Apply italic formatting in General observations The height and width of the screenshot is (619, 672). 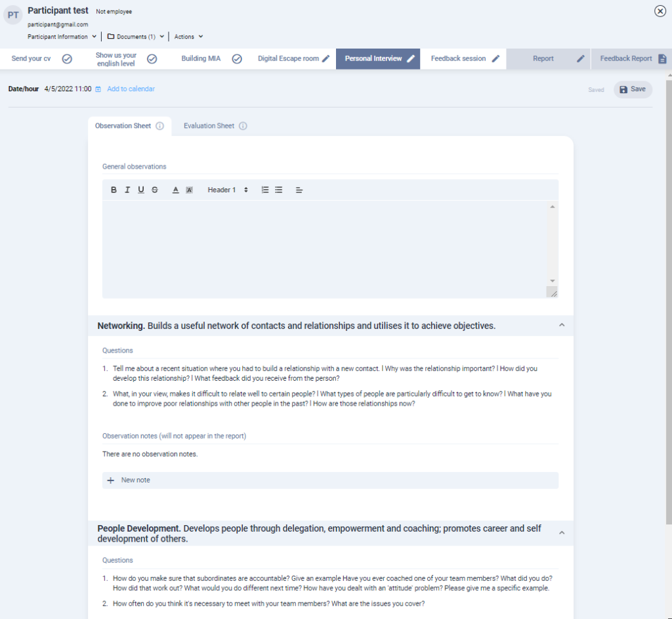[127, 190]
